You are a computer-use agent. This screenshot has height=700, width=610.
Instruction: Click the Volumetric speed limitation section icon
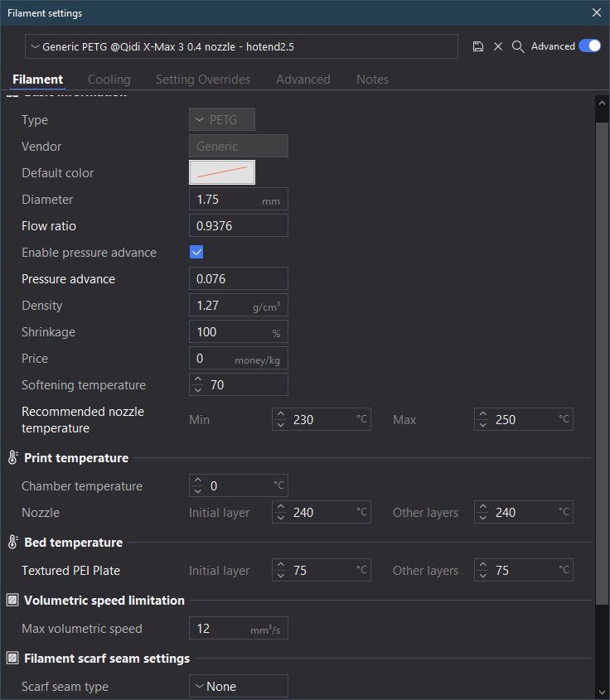[13, 601]
